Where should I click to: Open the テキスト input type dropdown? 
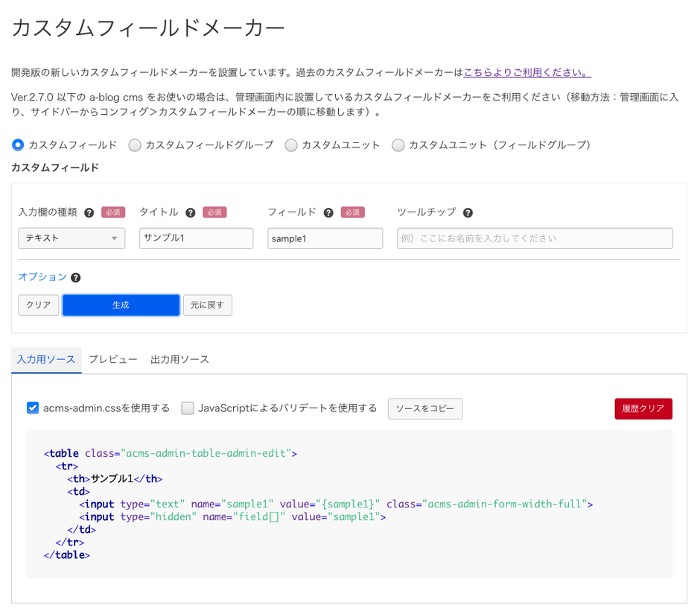[x=71, y=238]
